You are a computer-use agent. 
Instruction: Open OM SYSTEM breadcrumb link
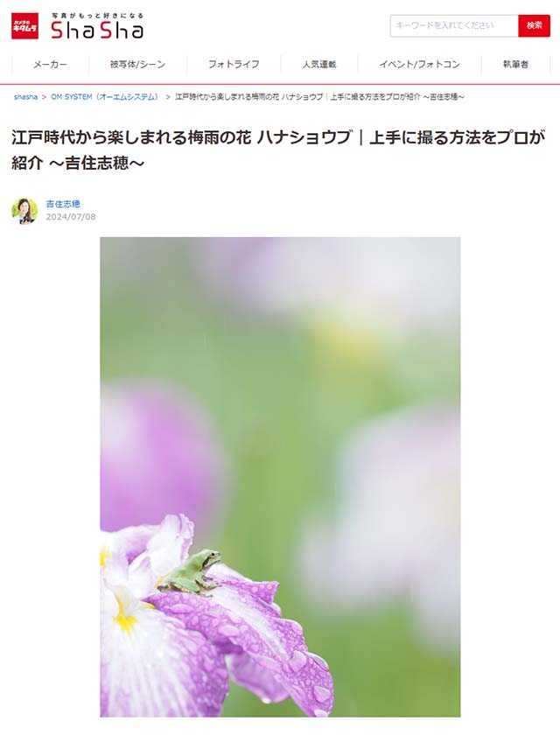104,97
